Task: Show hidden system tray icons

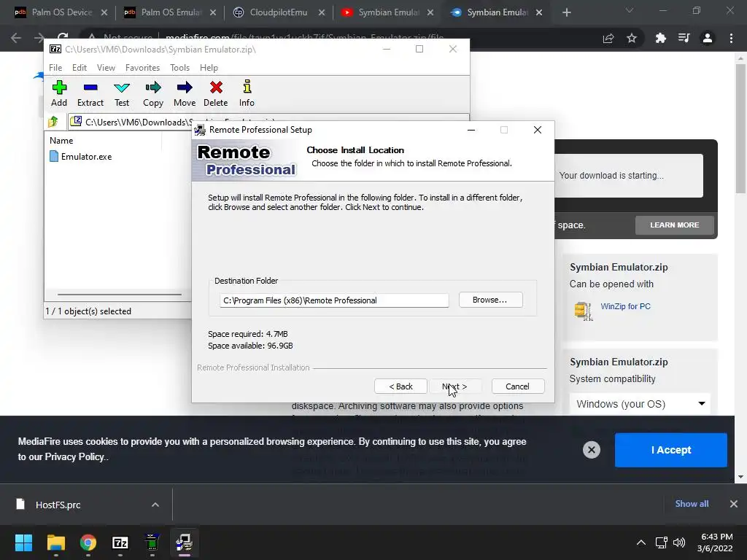Action: click(x=641, y=542)
